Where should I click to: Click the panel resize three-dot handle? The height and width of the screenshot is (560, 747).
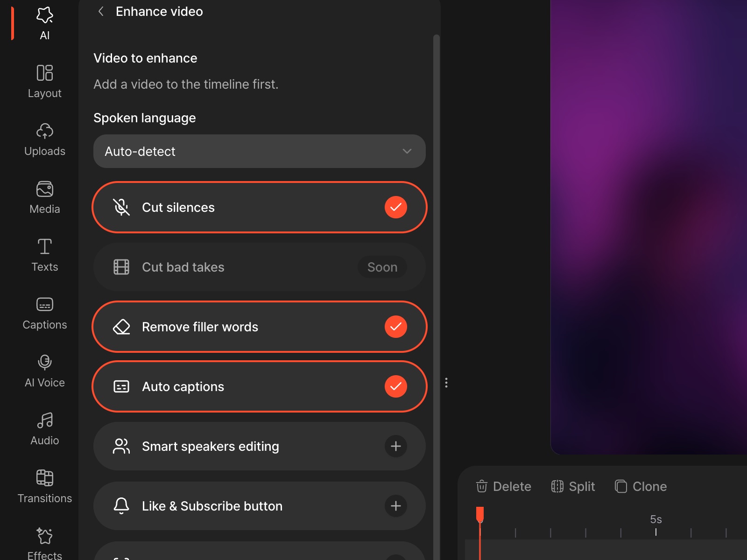446,383
